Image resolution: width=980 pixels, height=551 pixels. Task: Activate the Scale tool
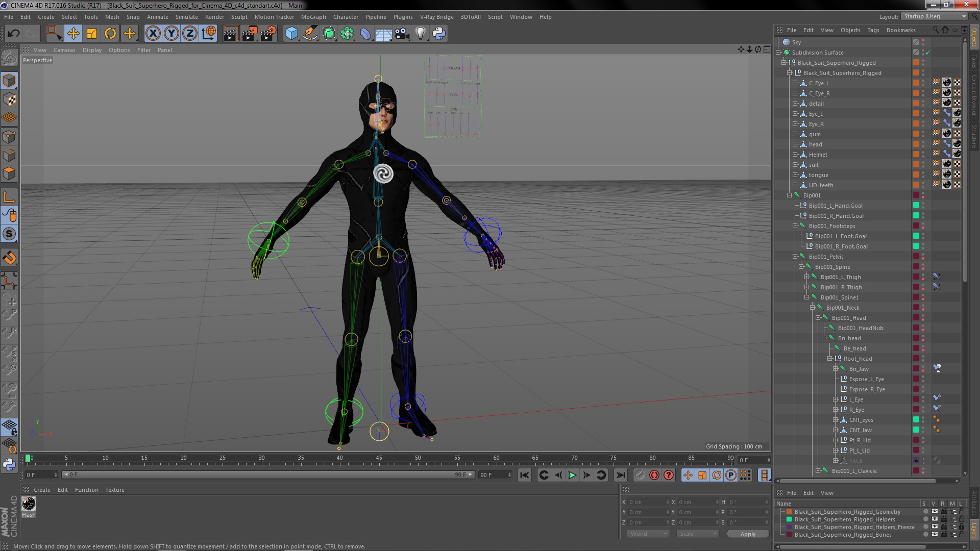click(92, 34)
